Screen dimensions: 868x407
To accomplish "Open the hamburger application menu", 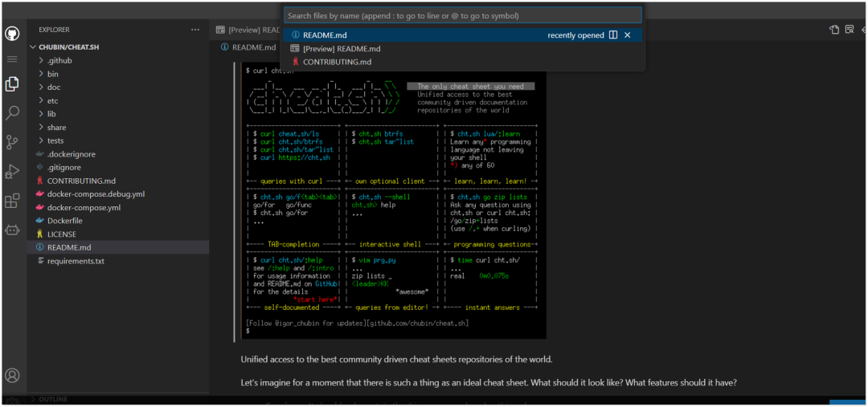I will point(12,59).
